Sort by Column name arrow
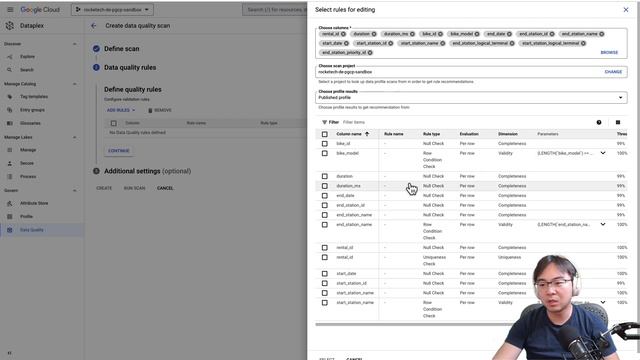This screenshot has height=360, width=640. pos(367,134)
